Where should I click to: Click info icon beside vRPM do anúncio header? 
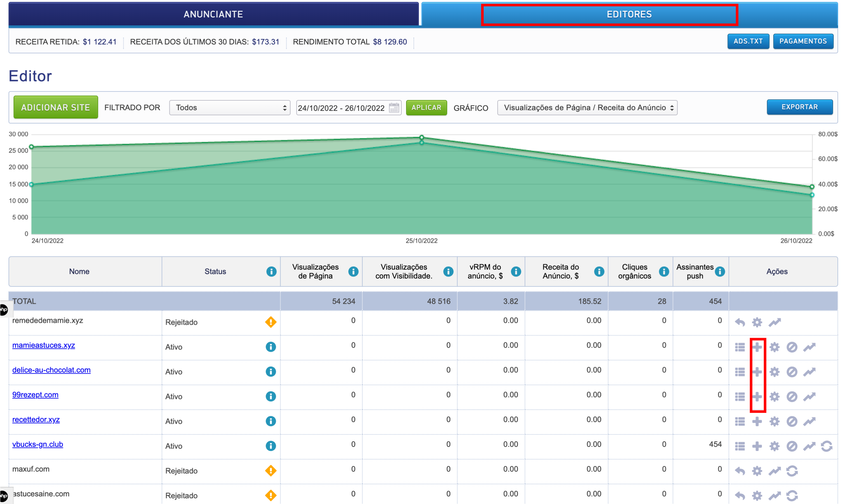point(516,272)
